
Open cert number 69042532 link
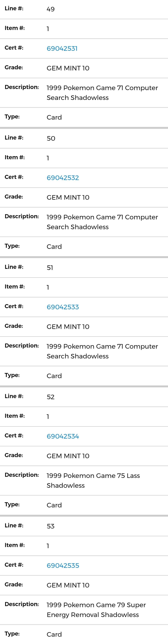(63, 178)
